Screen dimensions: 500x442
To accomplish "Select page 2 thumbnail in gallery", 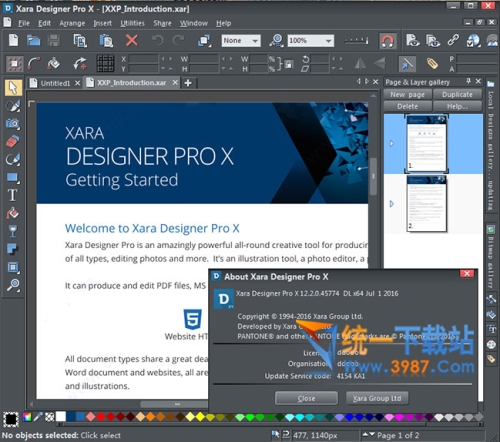I will 426,204.
